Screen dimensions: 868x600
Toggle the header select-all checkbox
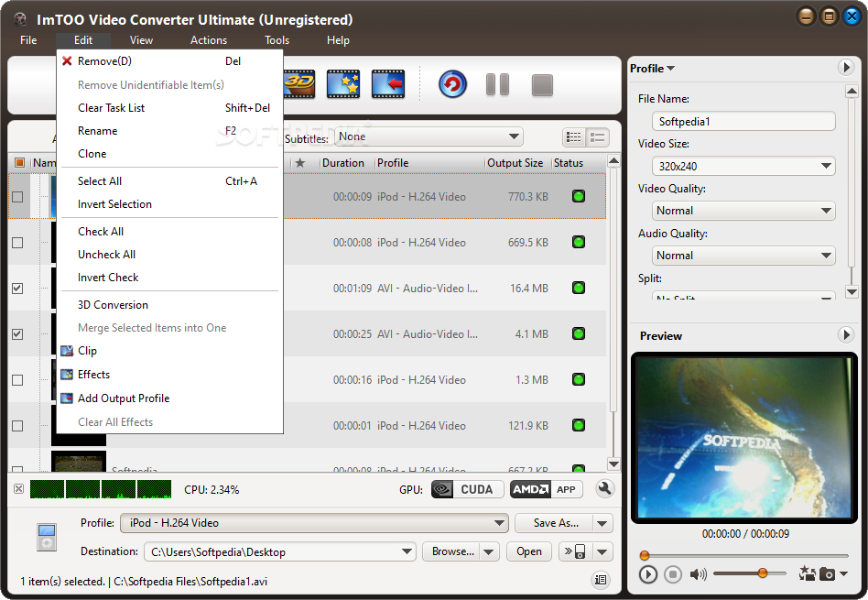19,162
